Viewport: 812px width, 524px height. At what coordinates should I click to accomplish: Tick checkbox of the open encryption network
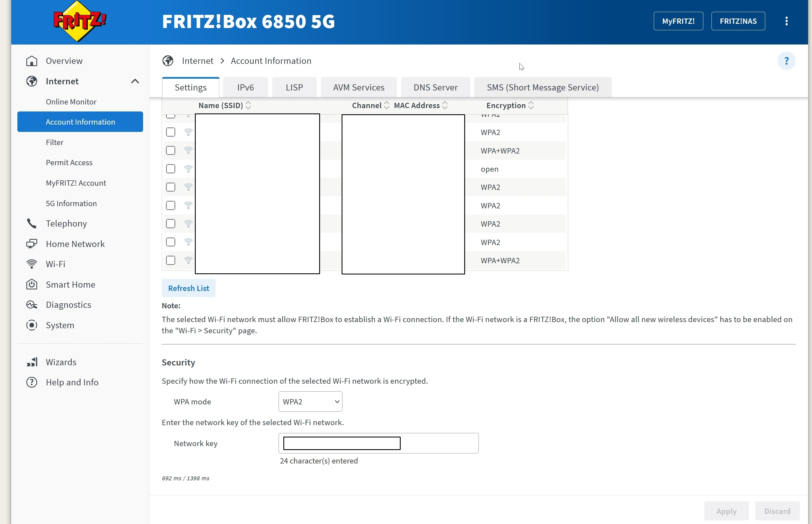click(x=171, y=169)
